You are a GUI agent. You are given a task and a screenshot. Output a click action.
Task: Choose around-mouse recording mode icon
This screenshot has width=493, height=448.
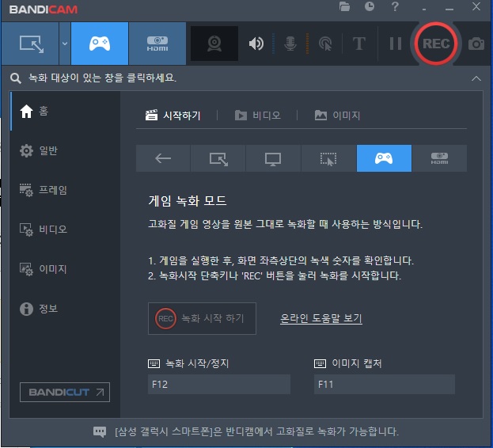click(328, 158)
